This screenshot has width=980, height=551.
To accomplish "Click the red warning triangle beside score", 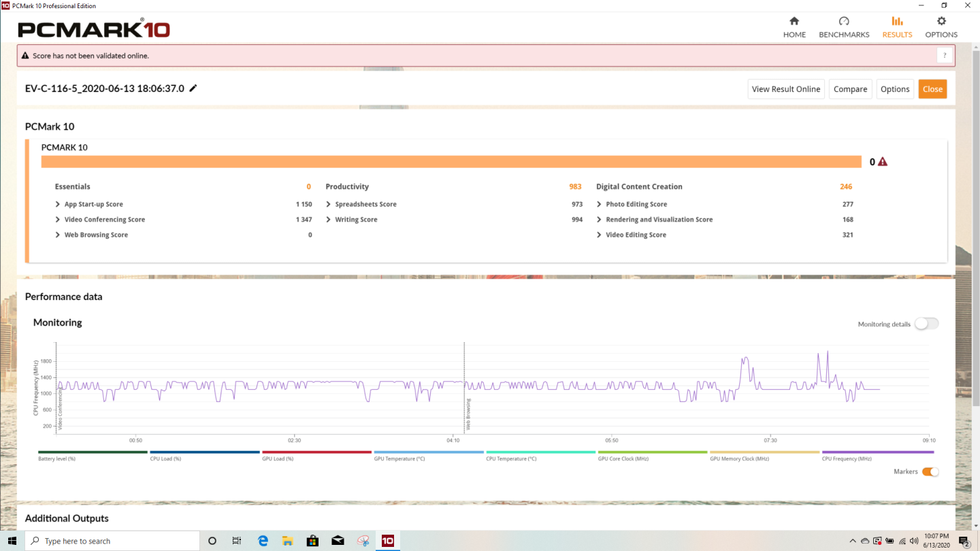I will coord(883,162).
